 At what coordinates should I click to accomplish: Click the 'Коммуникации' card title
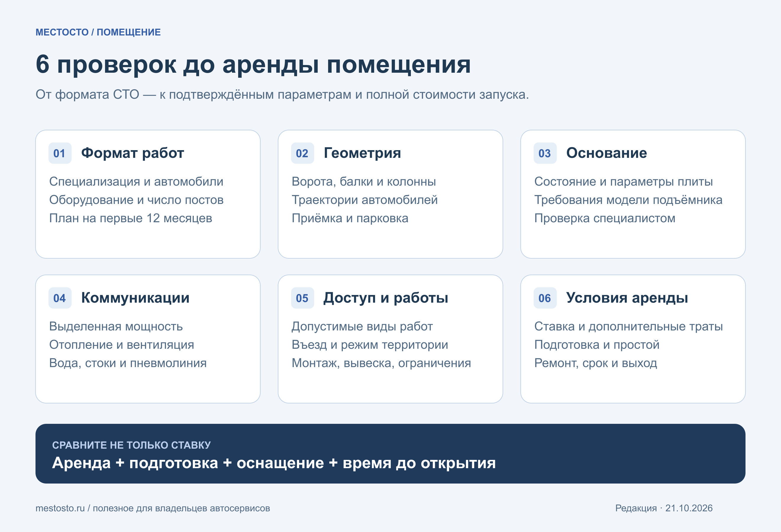click(x=135, y=298)
